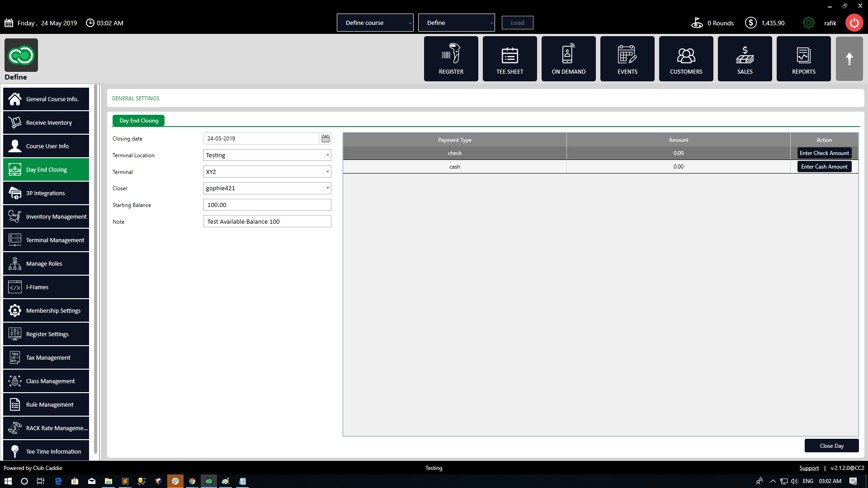Open the Closing date calendar picker

[325, 139]
